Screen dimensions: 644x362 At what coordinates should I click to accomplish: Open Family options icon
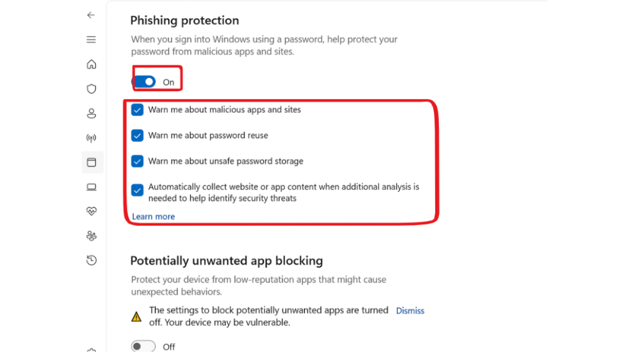91,236
